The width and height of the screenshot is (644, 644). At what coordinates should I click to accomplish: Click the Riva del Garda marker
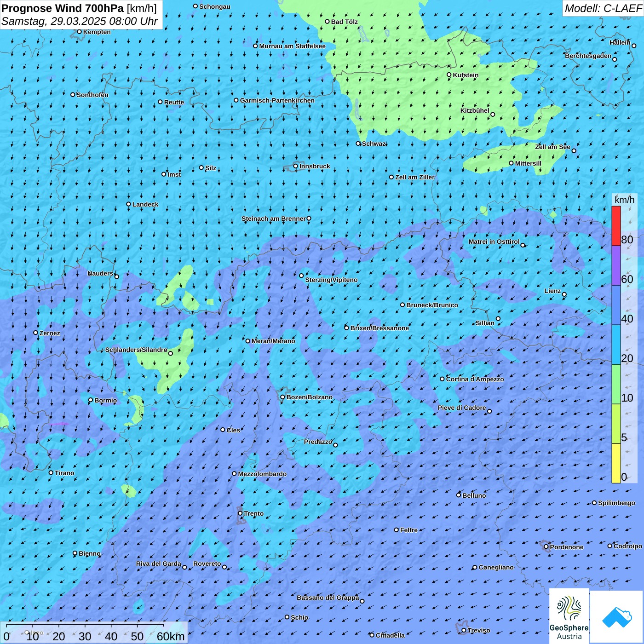[x=185, y=567]
